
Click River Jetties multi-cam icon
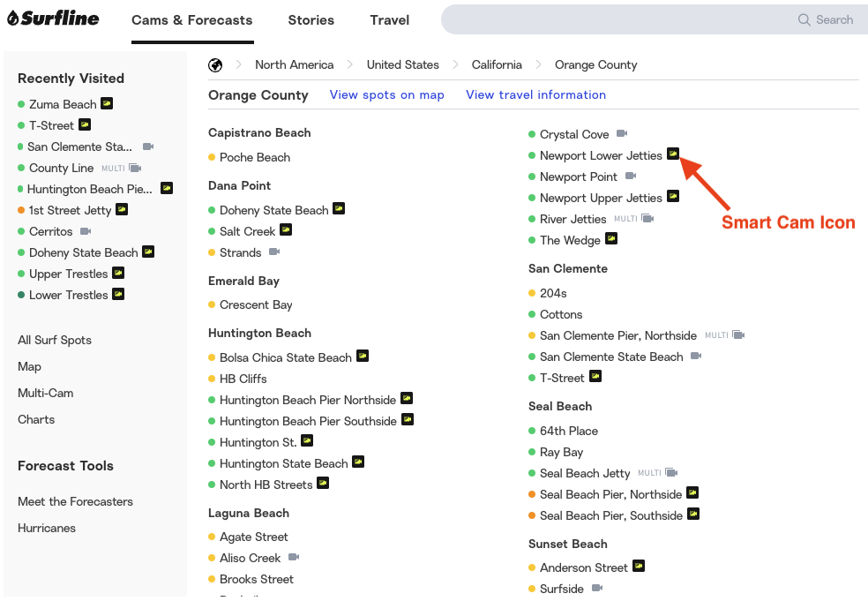pyautogui.click(x=647, y=218)
